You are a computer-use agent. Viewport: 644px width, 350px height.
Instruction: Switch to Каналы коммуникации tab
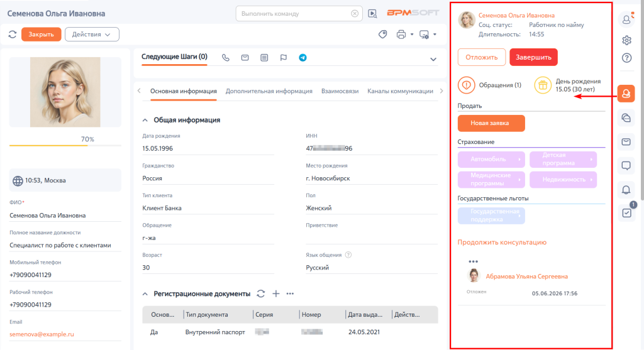point(400,91)
